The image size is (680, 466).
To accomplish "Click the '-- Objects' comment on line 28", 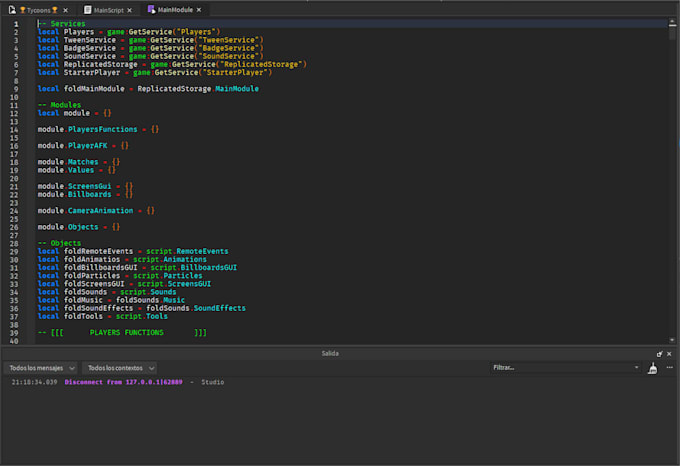I will point(59,243).
